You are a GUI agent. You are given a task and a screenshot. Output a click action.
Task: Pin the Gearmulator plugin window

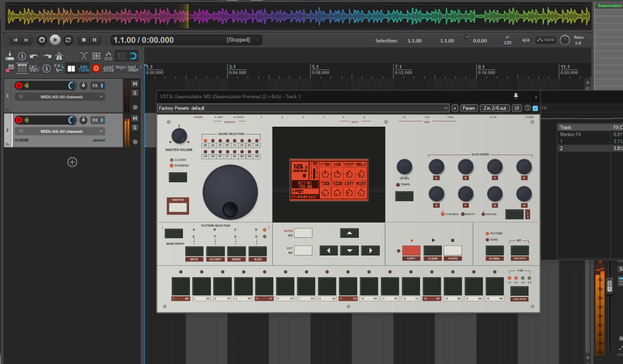[x=516, y=96]
